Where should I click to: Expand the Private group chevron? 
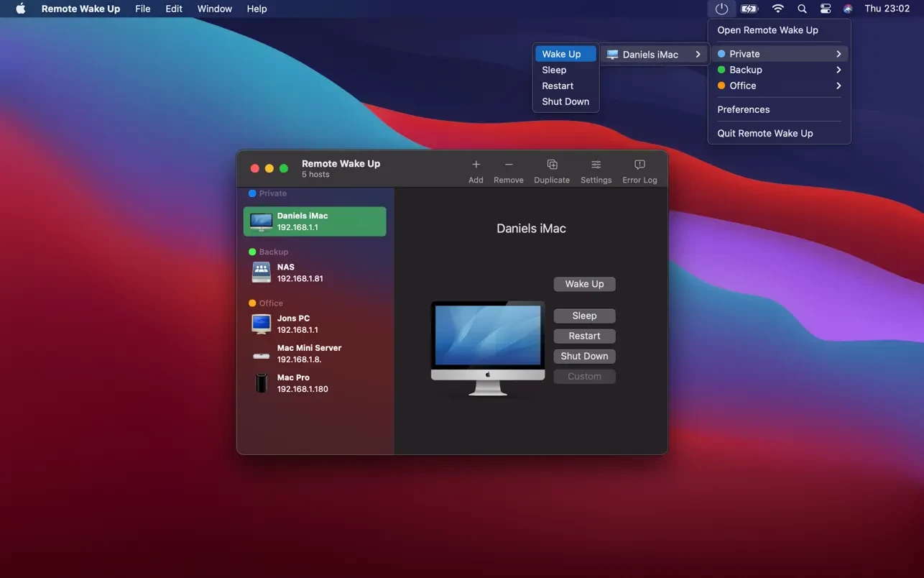(x=838, y=53)
